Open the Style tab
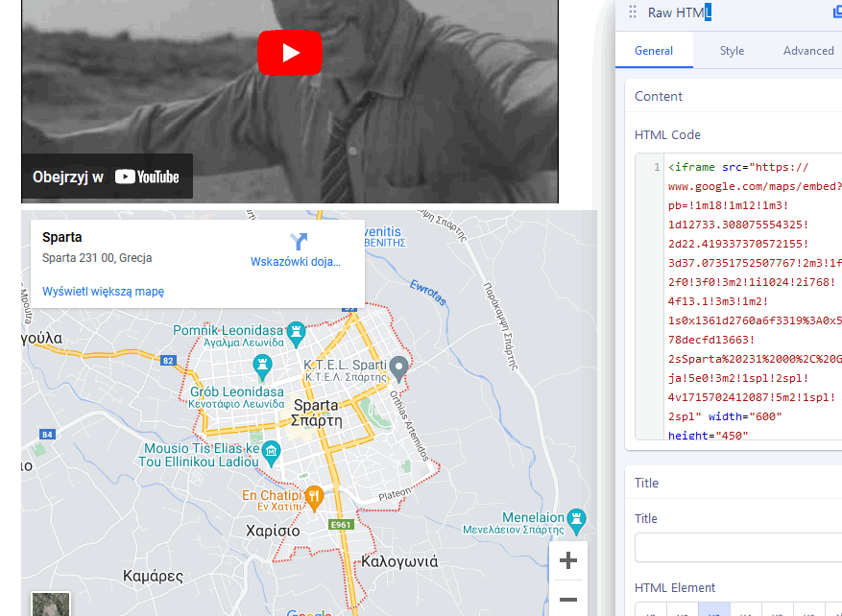The width and height of the screenshot is (842, 616). point(732,51)
